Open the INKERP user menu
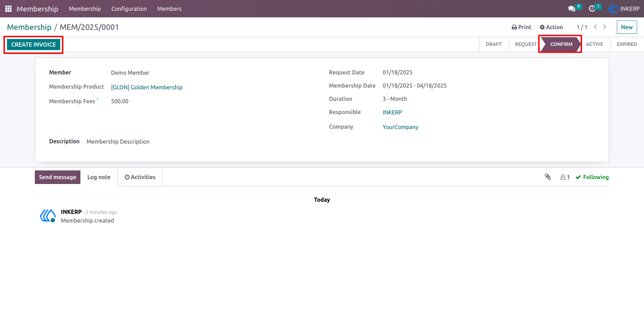Screen dimensions: 644x336 point(624,9)
